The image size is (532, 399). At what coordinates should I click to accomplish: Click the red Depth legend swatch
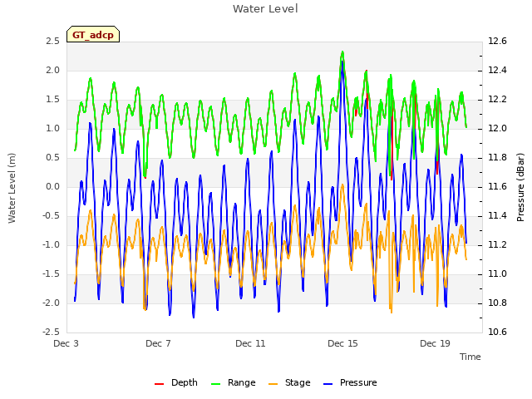(159, 384)
